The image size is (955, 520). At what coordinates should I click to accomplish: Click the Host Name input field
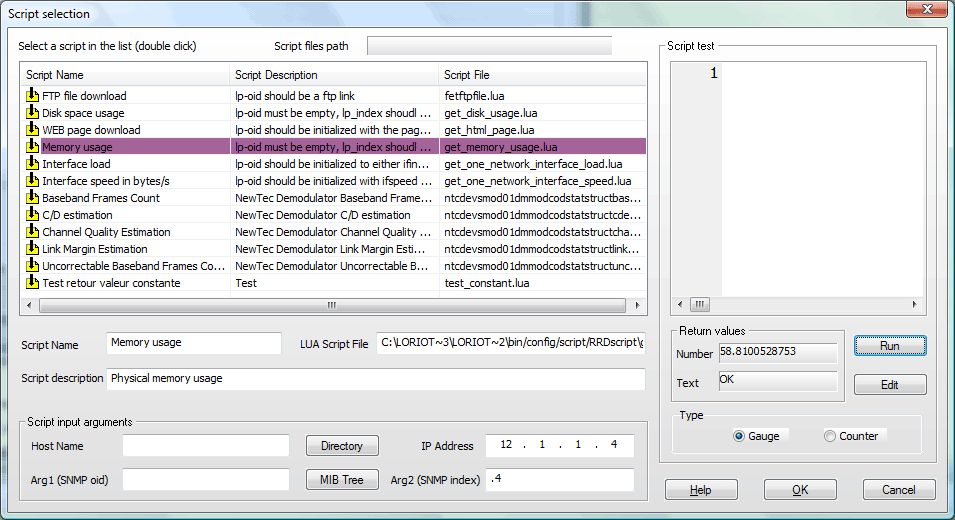pyautogui.click(x=206, y=445)
